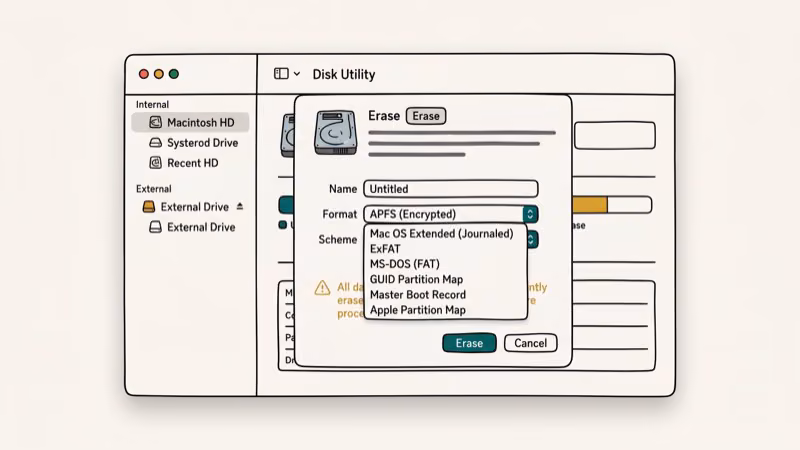This screenshot has width=800, height=450.
Task: Click the Scheme label
Action: click(x=338, y=239)
